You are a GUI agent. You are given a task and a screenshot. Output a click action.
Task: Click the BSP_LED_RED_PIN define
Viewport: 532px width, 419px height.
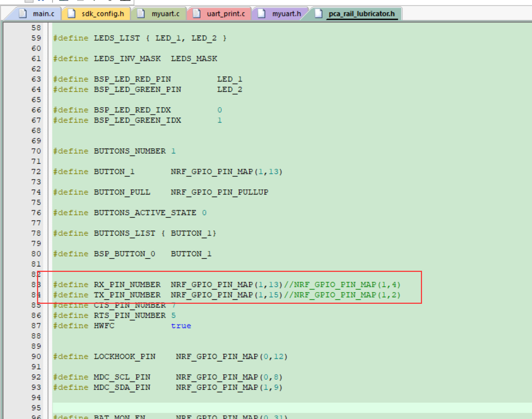[x=132, y=79]
